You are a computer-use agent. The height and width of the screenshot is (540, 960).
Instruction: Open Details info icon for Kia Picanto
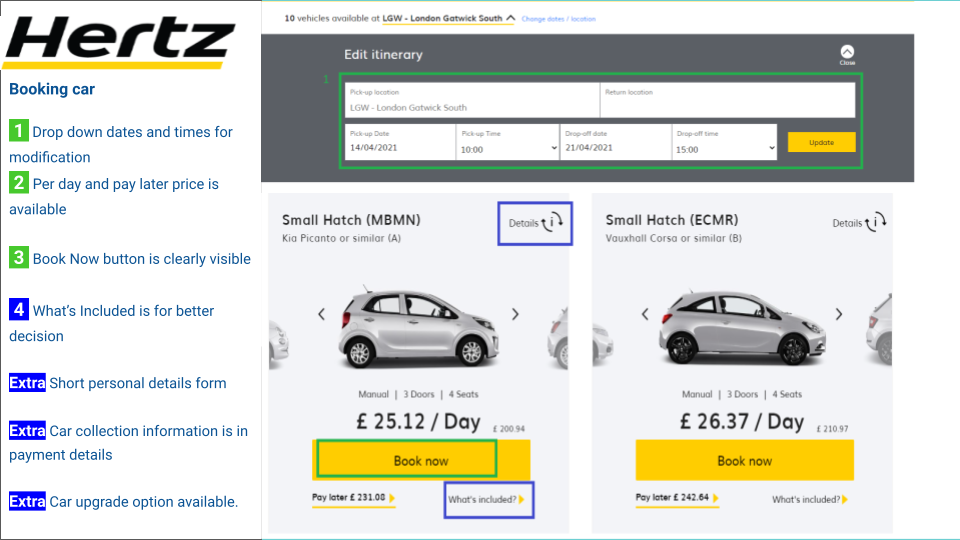[552, 222]
